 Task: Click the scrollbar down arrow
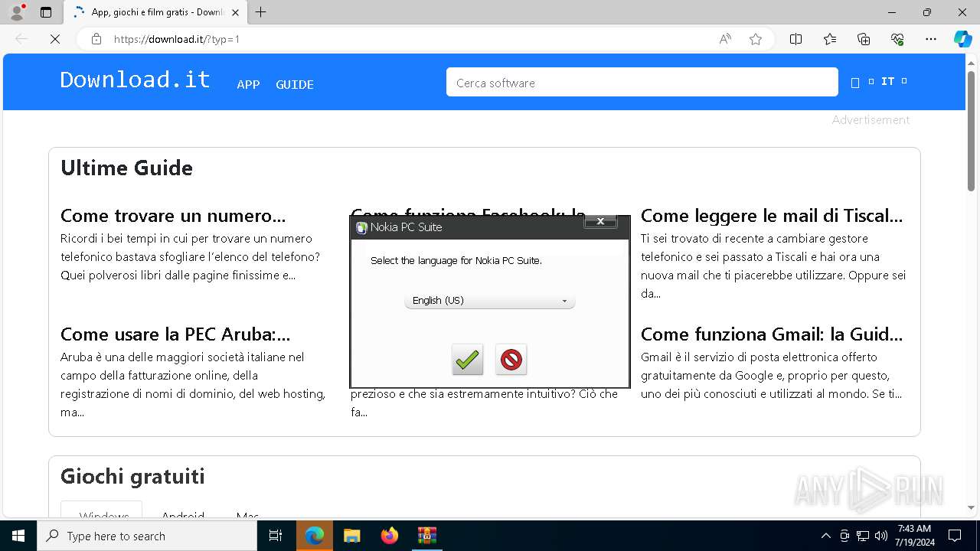pos(971,507)
